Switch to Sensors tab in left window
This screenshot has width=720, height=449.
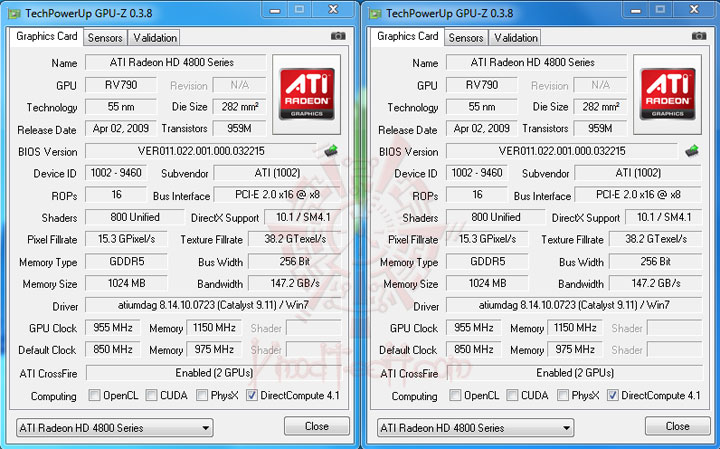coord(105,38)
